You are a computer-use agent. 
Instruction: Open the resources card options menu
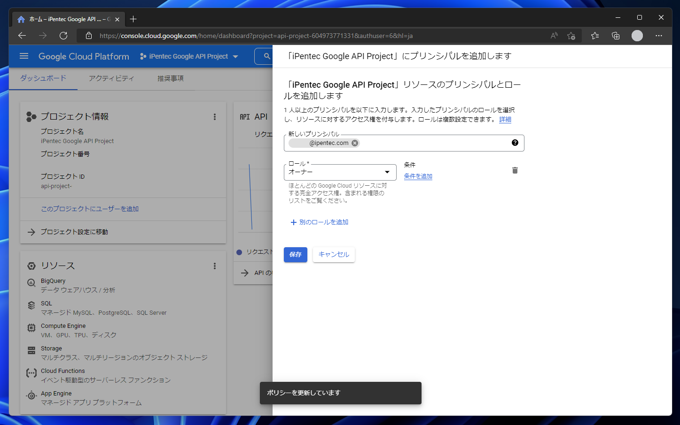pos(214,266)
